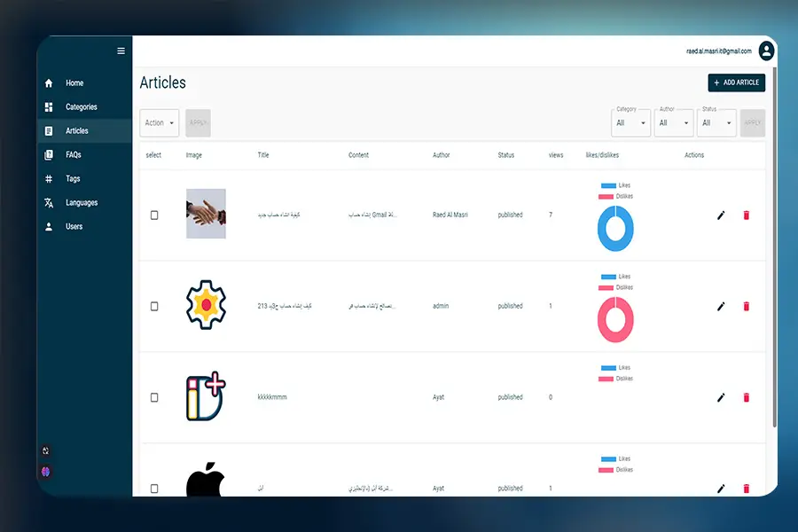
Task: Click the ADD ARTICLE button
Action: [x=736, y=82]
